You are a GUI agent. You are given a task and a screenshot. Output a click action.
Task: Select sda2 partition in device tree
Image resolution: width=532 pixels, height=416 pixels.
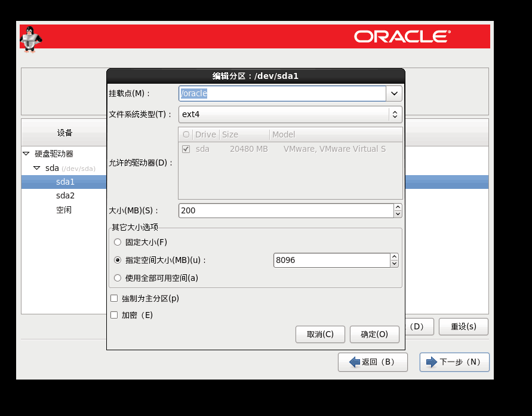[65, 195]
